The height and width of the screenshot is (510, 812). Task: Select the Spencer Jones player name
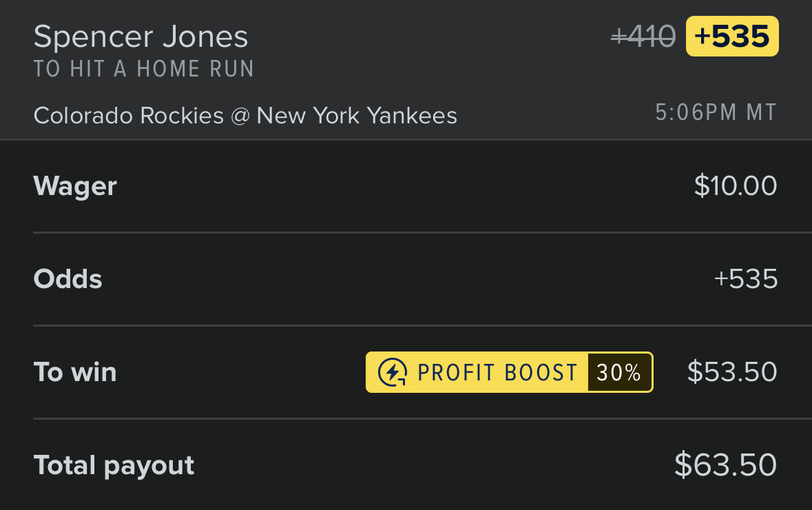coord(141,37)
